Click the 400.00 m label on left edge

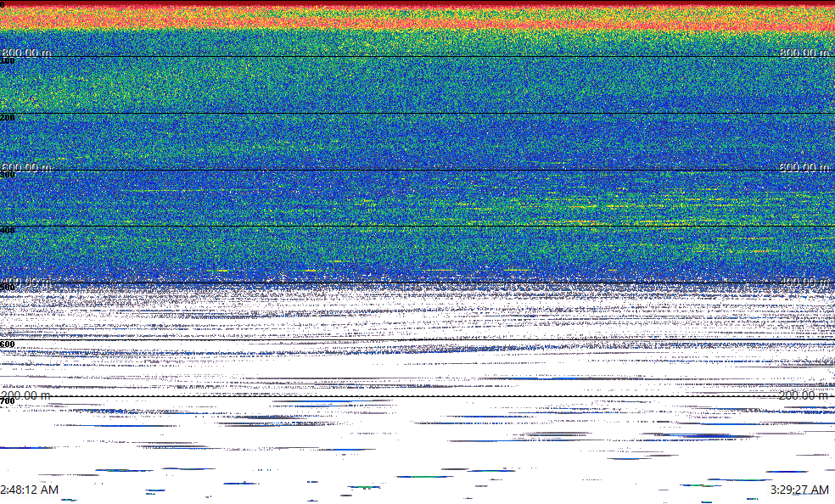click(x=26, y=282)
